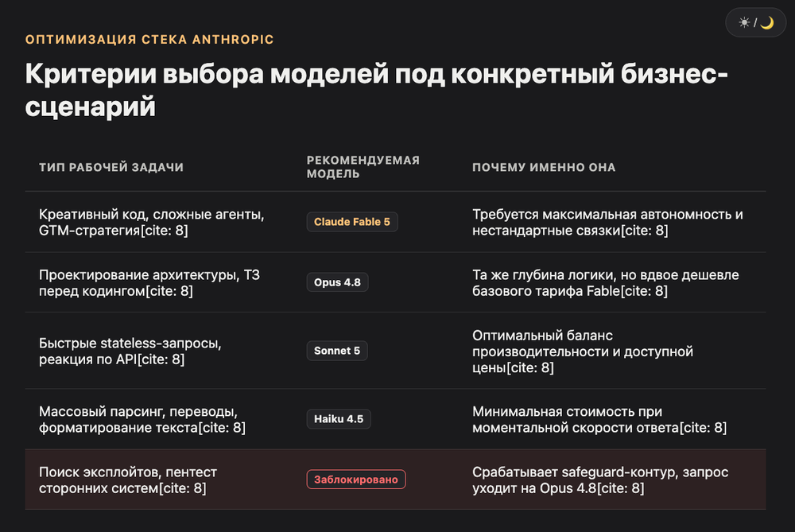Select the РЕКОМЕНДУЕМАЯ МОДЕЛЬ column header
The height and width of the screenshot is (532, 795).
click(x=363, y=167)
